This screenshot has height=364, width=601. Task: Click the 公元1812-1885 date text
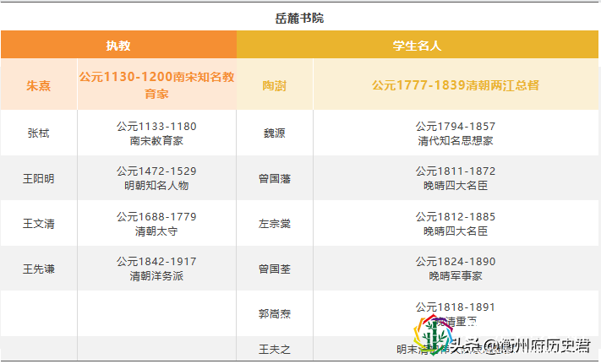[456, 216]
